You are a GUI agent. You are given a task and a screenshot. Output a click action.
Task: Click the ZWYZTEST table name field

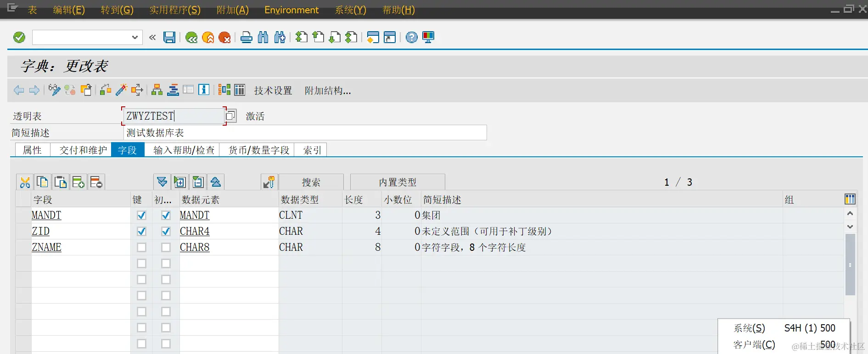[x=174, y=116]
